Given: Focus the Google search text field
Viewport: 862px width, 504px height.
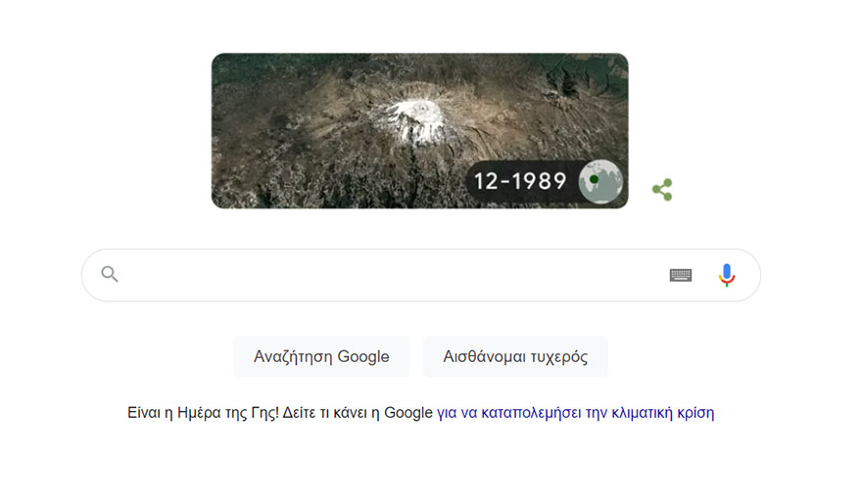Looking at the screenshot, I should point(392,275).
